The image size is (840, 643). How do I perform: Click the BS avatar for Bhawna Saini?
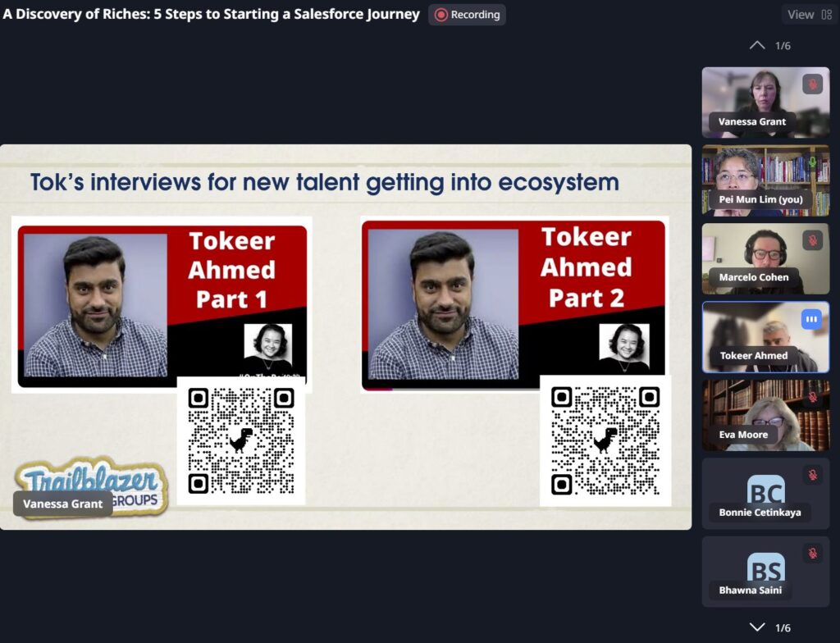[x=765, y=568]
